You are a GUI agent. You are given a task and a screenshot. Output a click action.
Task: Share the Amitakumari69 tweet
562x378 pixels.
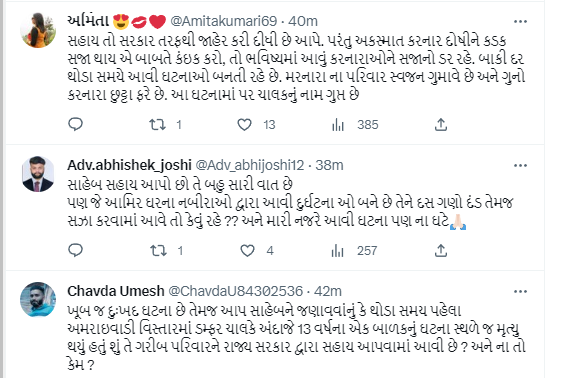tap(440, 124)
